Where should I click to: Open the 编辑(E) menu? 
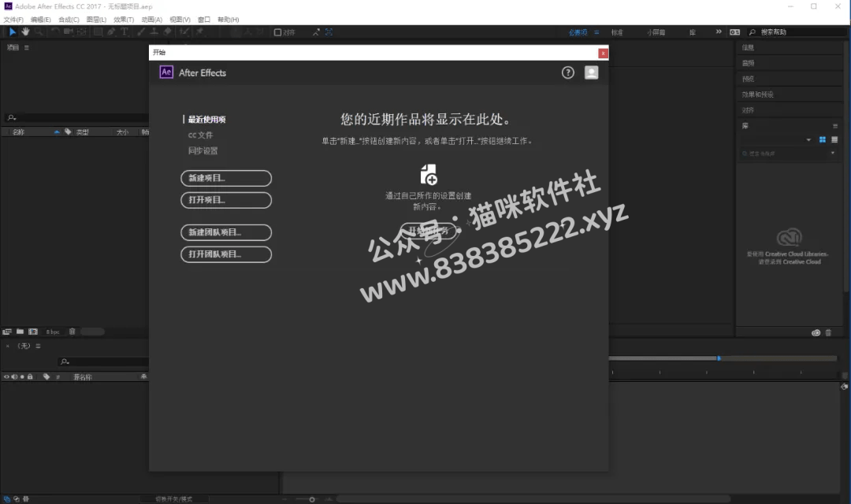[x=41, y=20]
